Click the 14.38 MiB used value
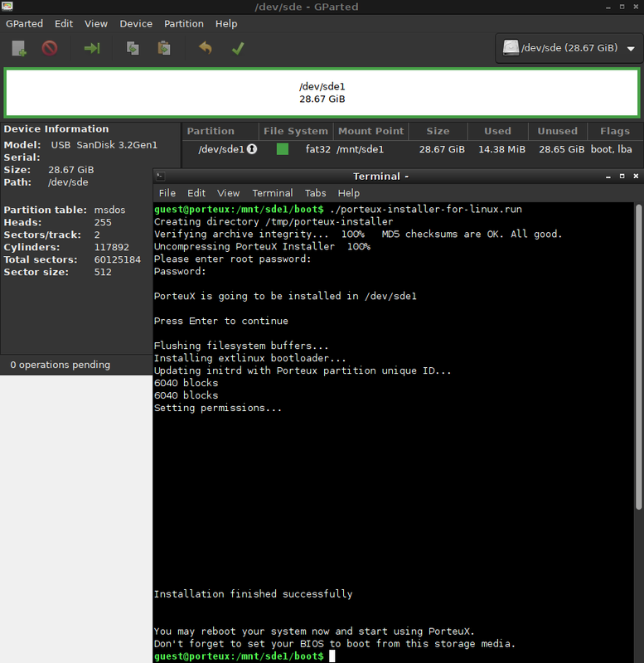Screen dimensions: 644x663 click(x=501, y=149)
